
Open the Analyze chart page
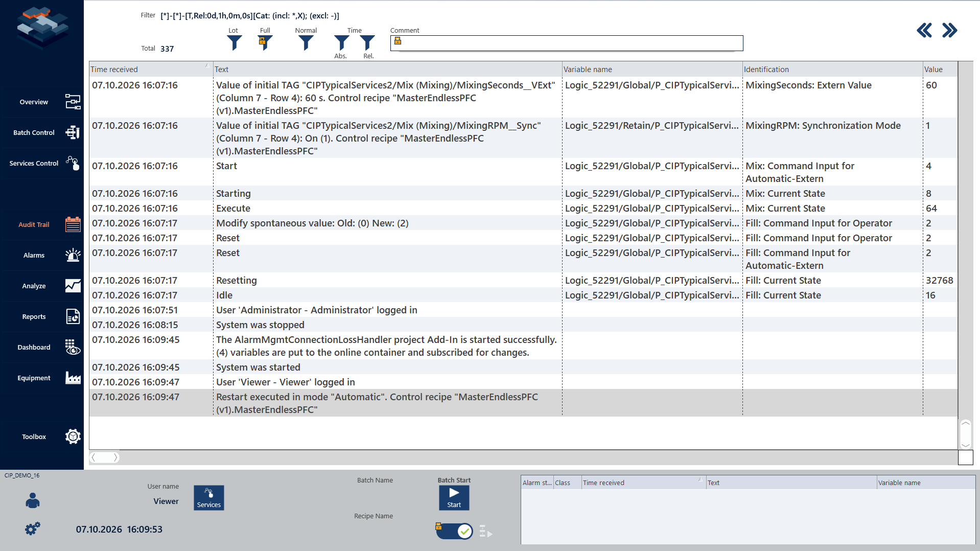click(42, 286)
